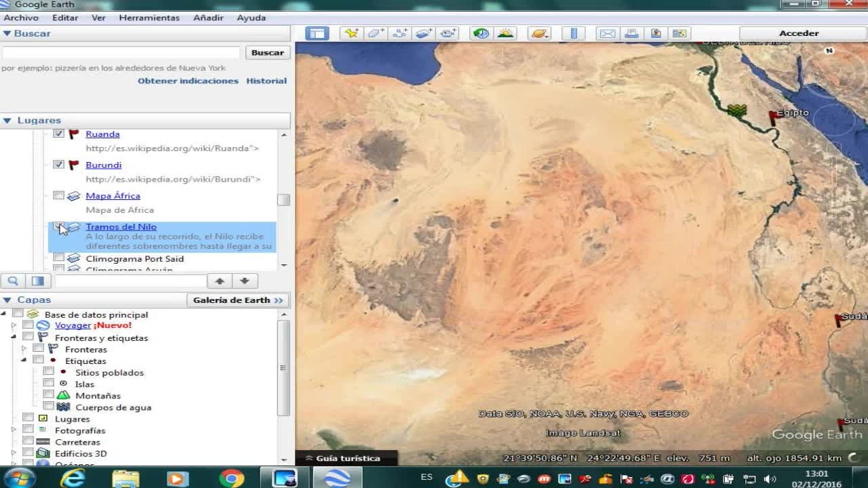Check the Mapa África checkbox

pos(58,195)
